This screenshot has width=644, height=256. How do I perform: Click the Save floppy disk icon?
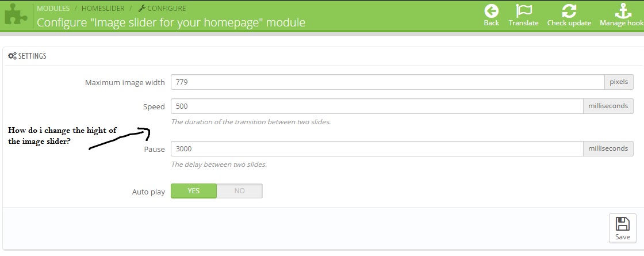pos(622,224)
